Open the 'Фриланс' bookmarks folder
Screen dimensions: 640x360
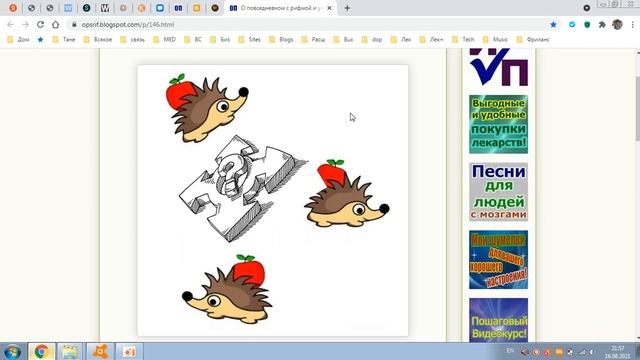tap(533, 40)
